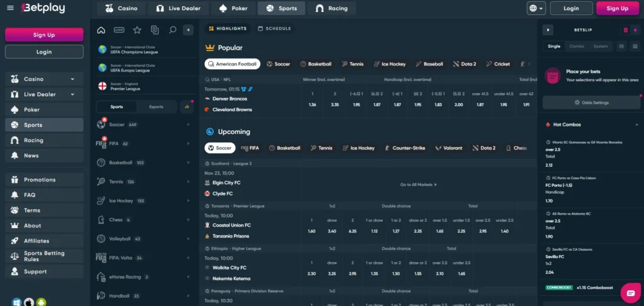644x306 pixels.
Task: Select Valorant upcoming filter
Action: pyautogui.click(x=448, y=148)
